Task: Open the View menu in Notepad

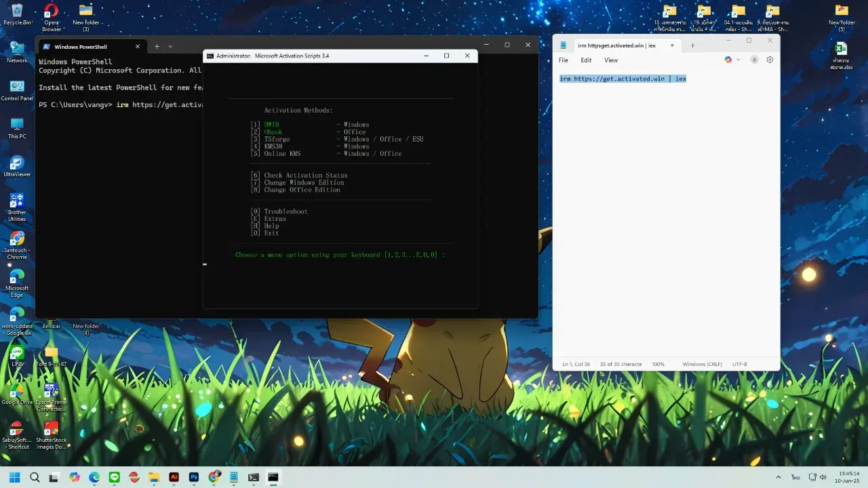Action: point(611,60)
